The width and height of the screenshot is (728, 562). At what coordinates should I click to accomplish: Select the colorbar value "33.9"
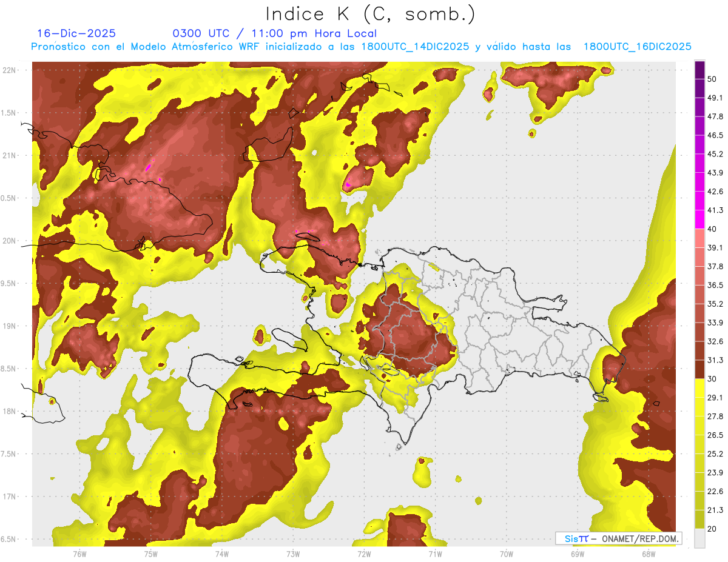tap(715, 323)
